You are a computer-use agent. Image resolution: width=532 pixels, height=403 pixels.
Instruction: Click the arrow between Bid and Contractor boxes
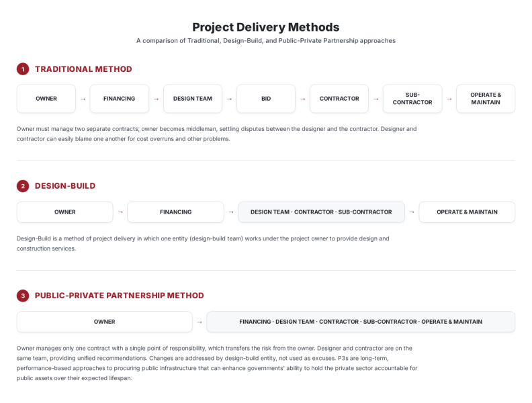click(x=303, y=99)
